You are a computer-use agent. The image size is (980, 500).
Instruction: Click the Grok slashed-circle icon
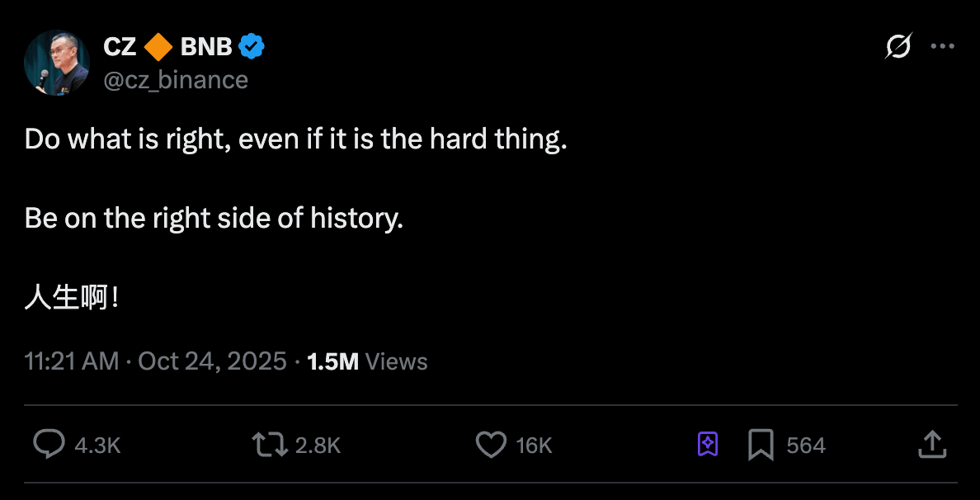pyautogui.click(x=898, y=47)
